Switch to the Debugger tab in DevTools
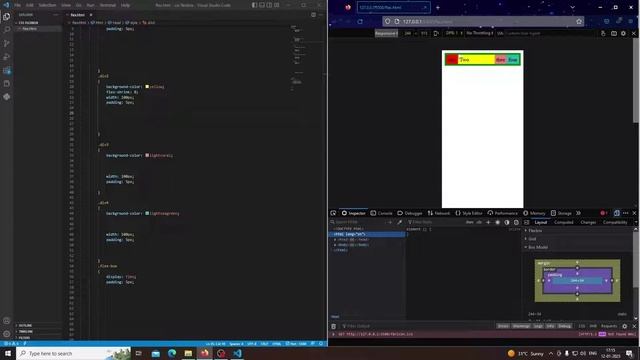This screenshot has width=640, height=360. (410, 213)
